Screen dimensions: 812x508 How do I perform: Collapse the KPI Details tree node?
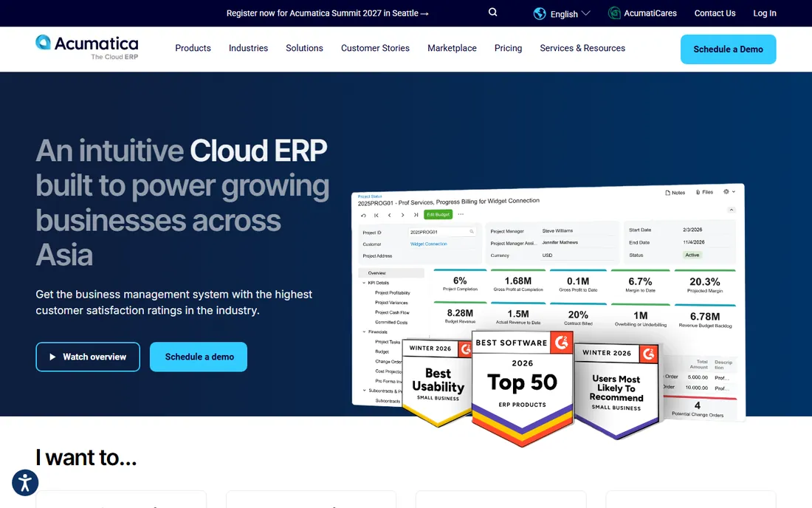[x=364, y=284]
